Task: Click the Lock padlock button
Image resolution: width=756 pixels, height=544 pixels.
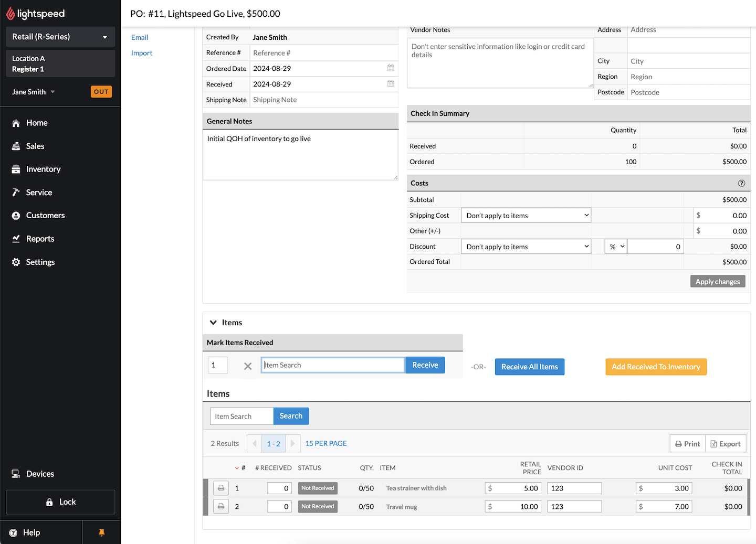Action: tap(60, 502)
